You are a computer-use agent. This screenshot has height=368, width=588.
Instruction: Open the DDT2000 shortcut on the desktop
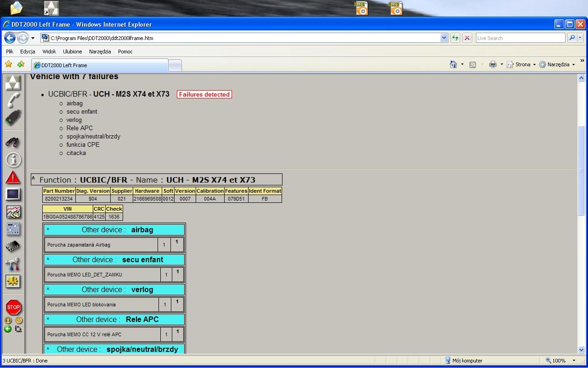(51, 8)
